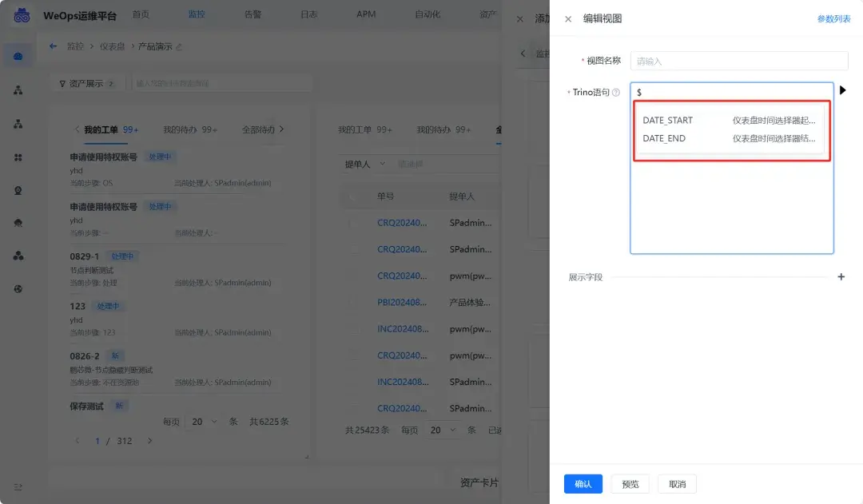Viewport: 863px width, 504px height.
Task: Select 我的工单 tab in left widget
Action: pyautogui.click(x=110, y=130)
